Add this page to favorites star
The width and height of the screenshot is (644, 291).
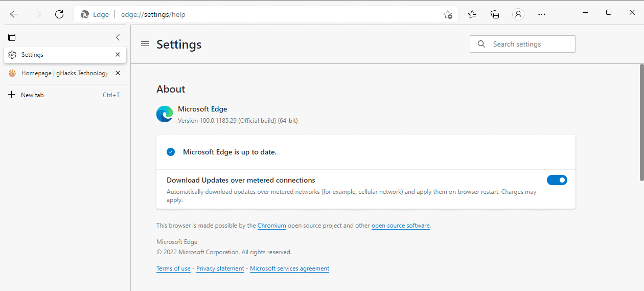[448, 14]
